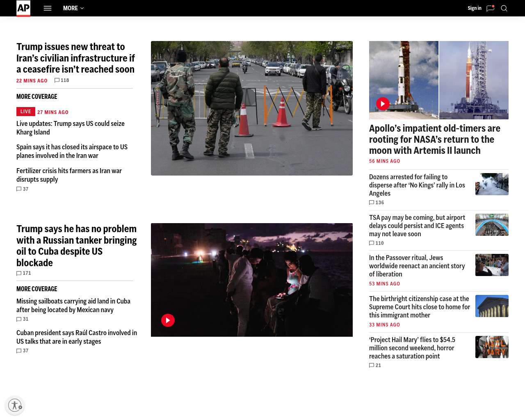Open the airport crowd thumbnail
The image size is (525, 420).
click(492, 225)
